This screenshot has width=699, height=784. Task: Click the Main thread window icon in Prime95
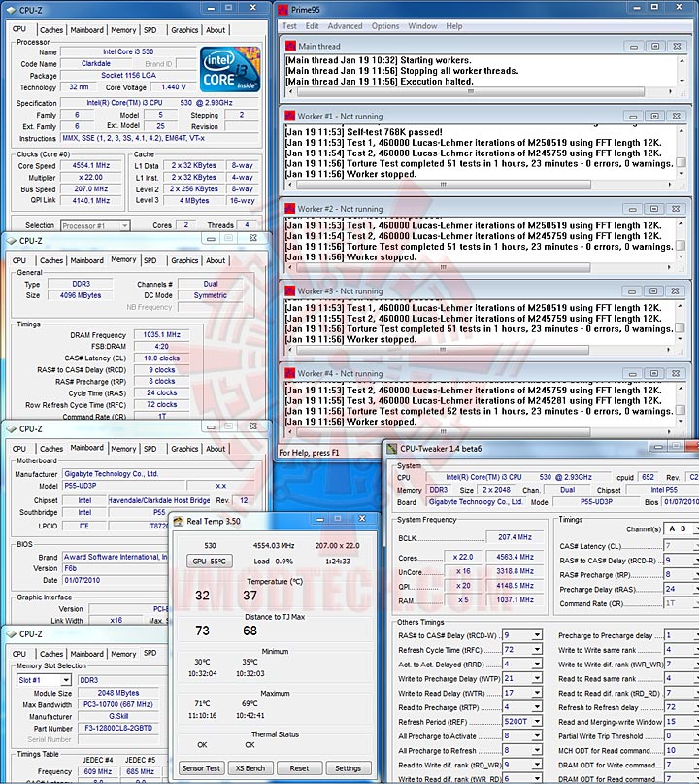pyautogui.click(x=290, y=46)
